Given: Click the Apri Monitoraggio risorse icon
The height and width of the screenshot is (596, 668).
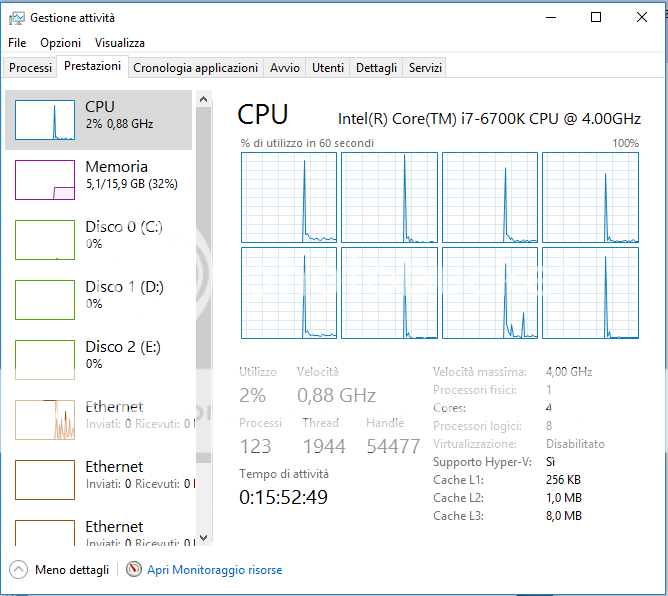Looking at the screenshot, I should [x=135, y=570].
